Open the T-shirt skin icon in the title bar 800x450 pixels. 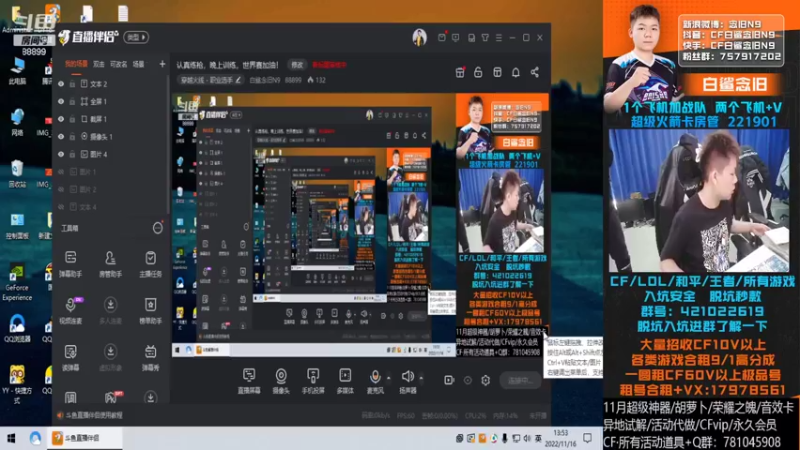(485, 37)
